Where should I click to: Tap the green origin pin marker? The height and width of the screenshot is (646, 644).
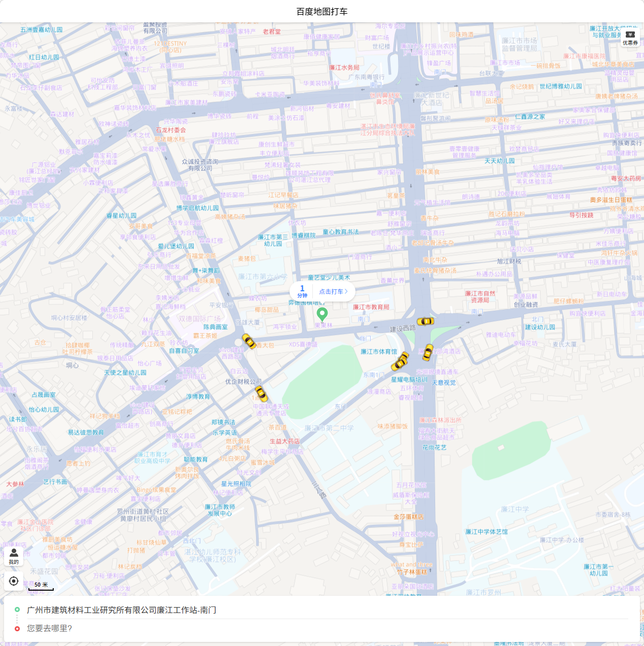click(323, 314)
